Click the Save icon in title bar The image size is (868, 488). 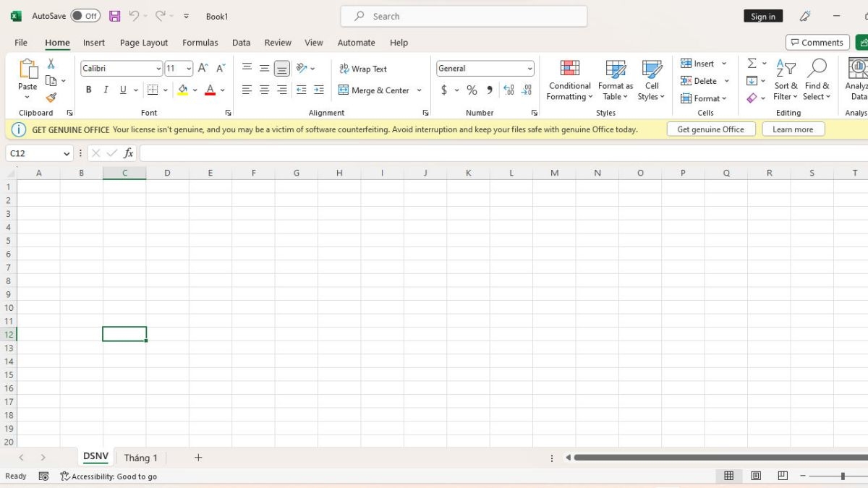[x=114, y=16]
